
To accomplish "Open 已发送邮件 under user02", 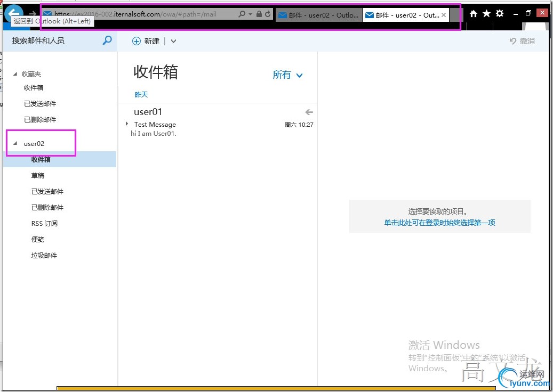I will coord(47,192).
